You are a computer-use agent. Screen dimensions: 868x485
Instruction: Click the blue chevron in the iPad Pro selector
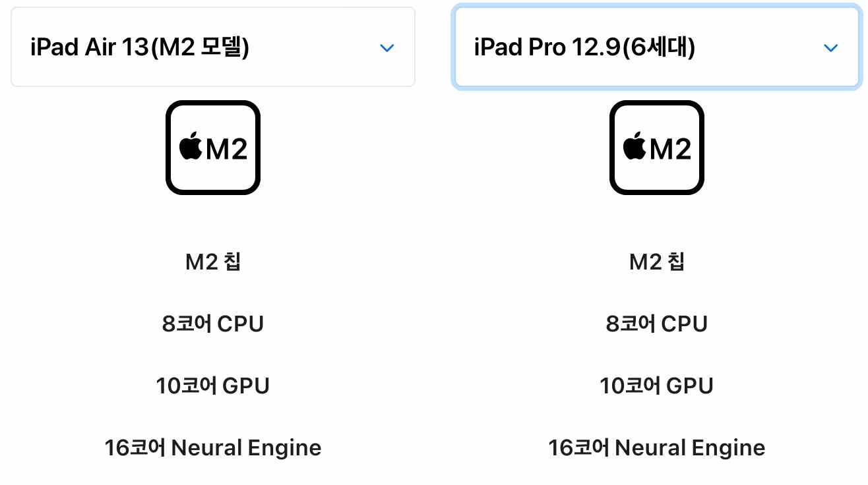tap(831, 47)
